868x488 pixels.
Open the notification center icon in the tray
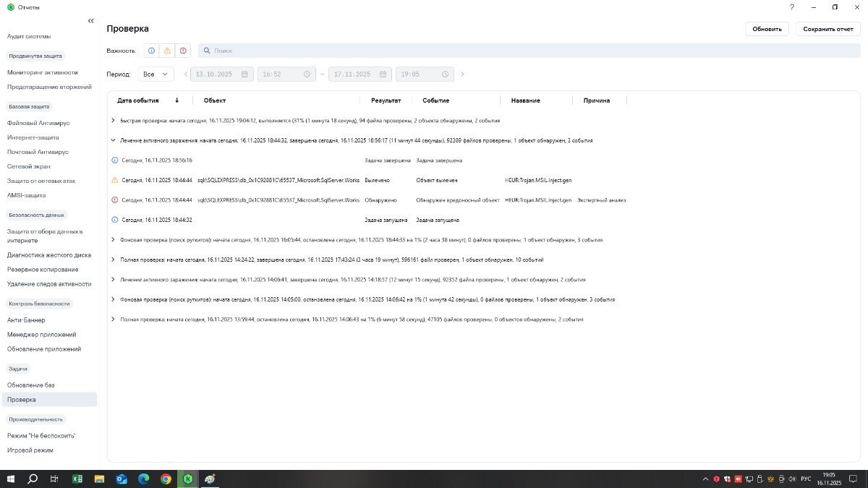(x=854, y=479)
